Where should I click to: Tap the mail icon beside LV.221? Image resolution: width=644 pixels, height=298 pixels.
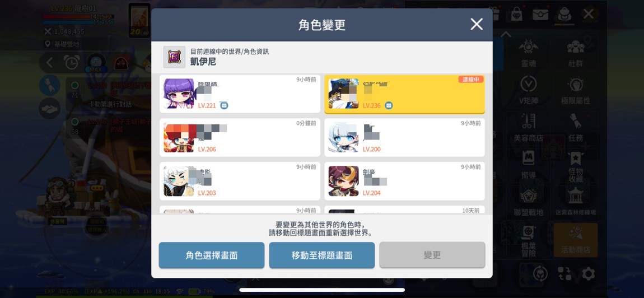pos(224,106)
